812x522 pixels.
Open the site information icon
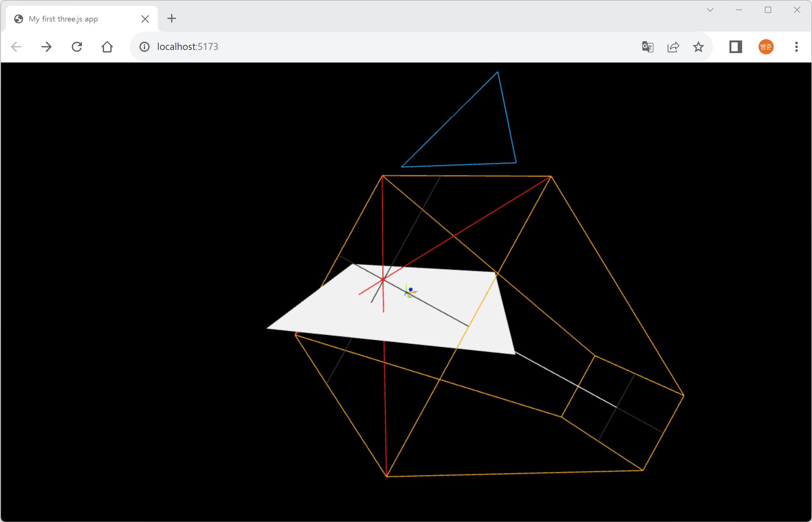click(145, 47)
